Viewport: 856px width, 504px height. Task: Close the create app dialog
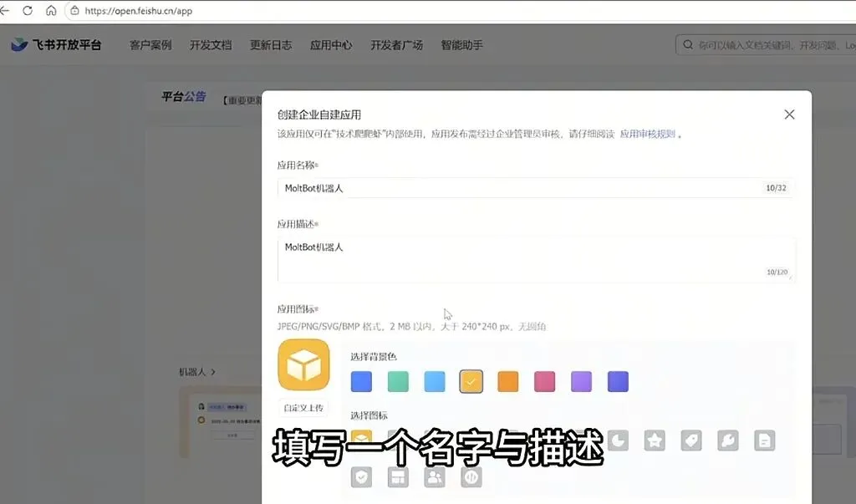click(789, 115)
